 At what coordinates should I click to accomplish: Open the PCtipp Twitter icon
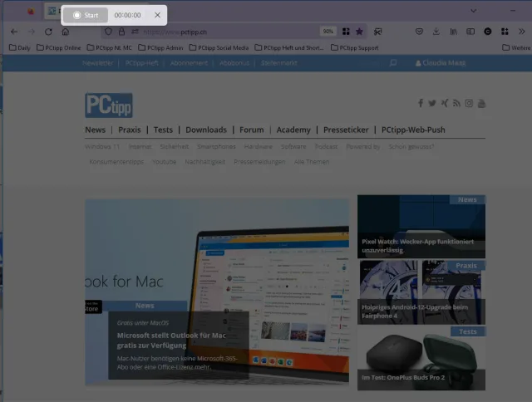pos(432,104)
